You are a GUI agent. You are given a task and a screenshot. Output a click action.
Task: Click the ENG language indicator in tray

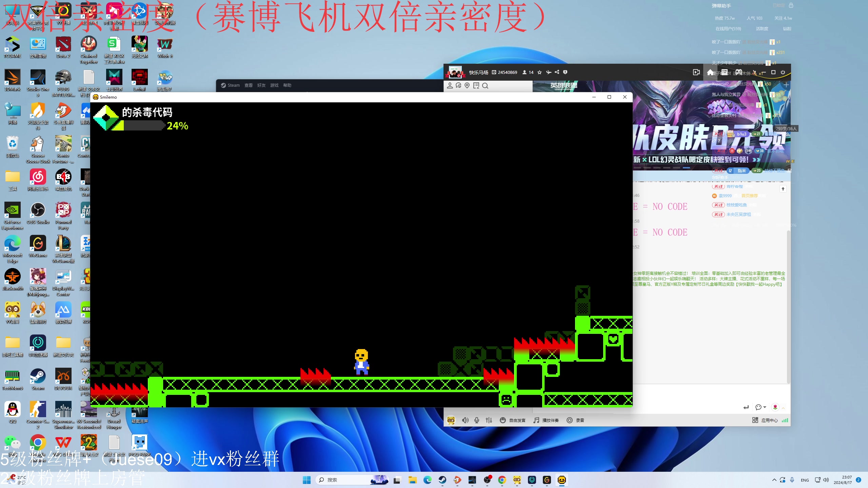tap(805, 480)
